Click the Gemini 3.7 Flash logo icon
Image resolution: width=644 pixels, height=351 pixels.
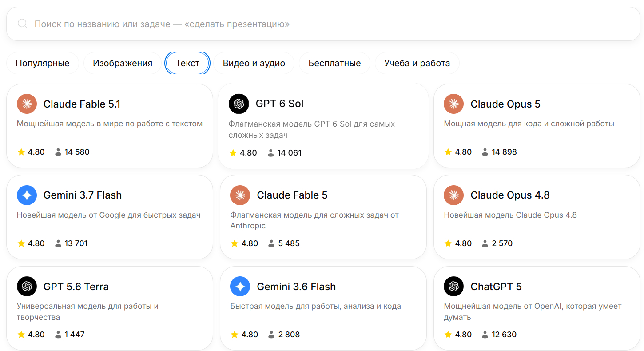pyautogui.click(x=27, y=195)
